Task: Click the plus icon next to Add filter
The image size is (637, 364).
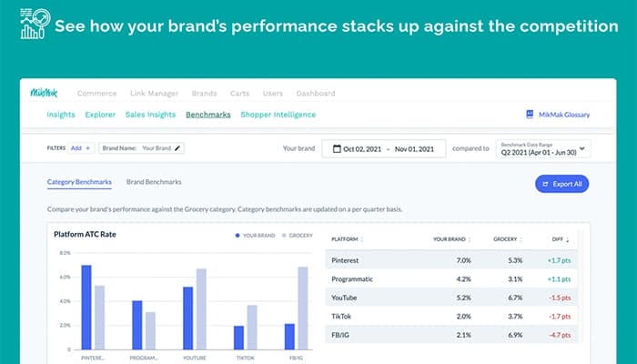Action: tap(88, 147)
